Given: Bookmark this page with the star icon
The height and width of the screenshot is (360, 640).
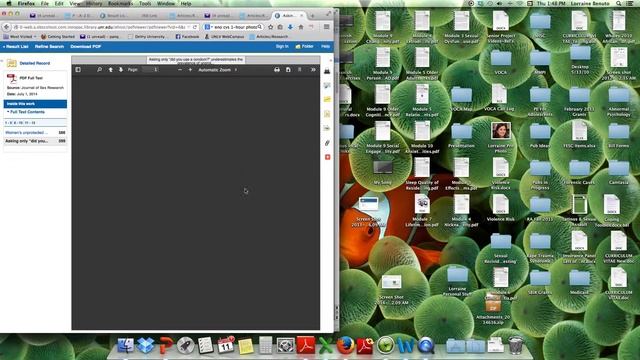Looking at the screenshot, I should (270, 27).
